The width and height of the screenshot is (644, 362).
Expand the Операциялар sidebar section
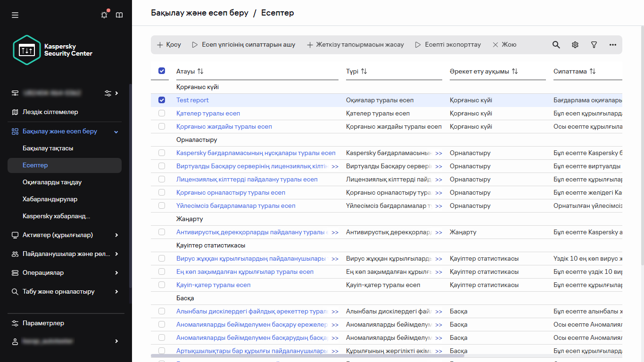tap(116, 273)
